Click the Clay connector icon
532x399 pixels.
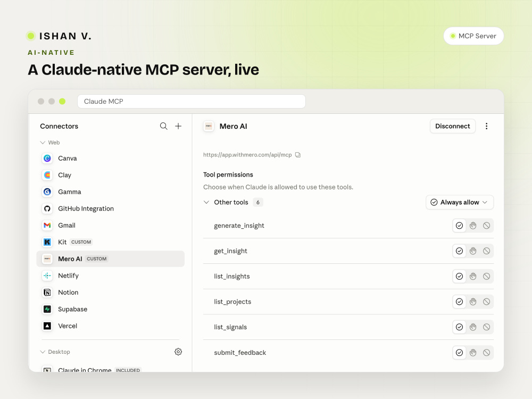47,175
